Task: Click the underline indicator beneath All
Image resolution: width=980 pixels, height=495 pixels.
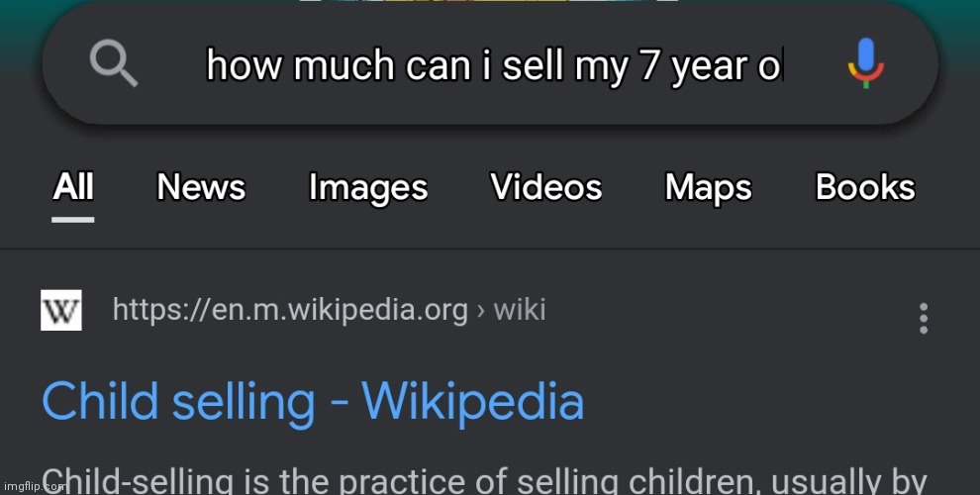Action: point(73,220)
